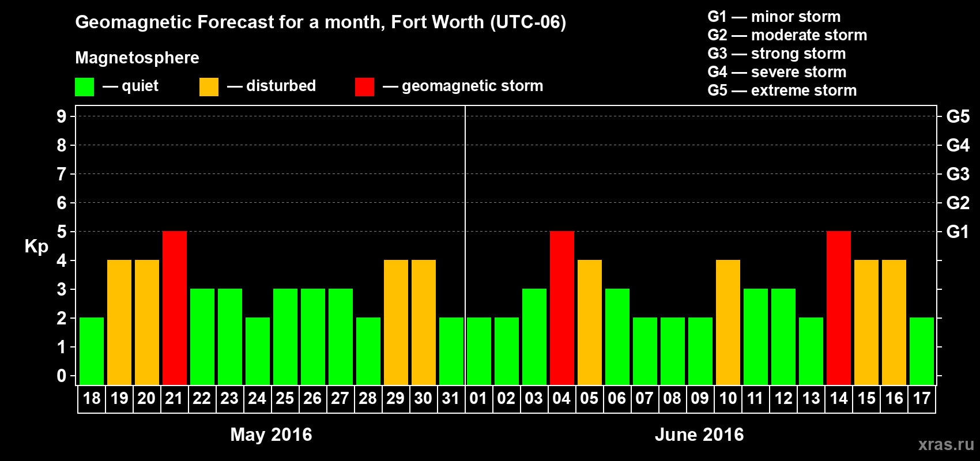Click the orange bar for May 20
This screenshot has width=980, height=461.
click(x=147, y=322)
